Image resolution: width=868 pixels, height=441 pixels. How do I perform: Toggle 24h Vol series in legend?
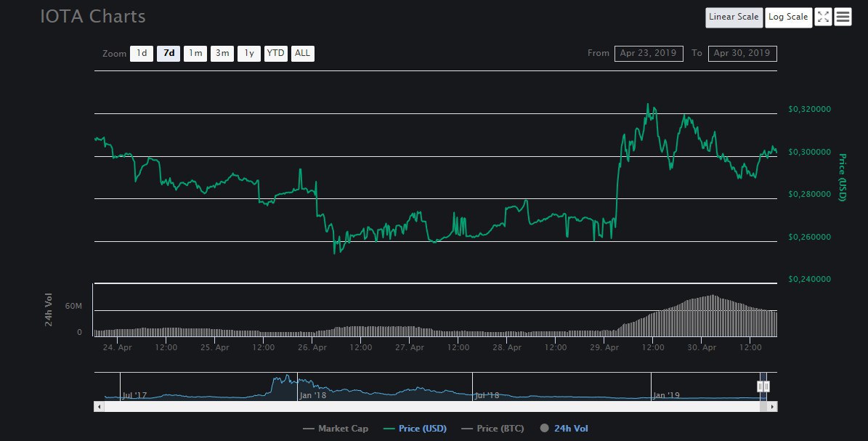click(x=564, y=428)
